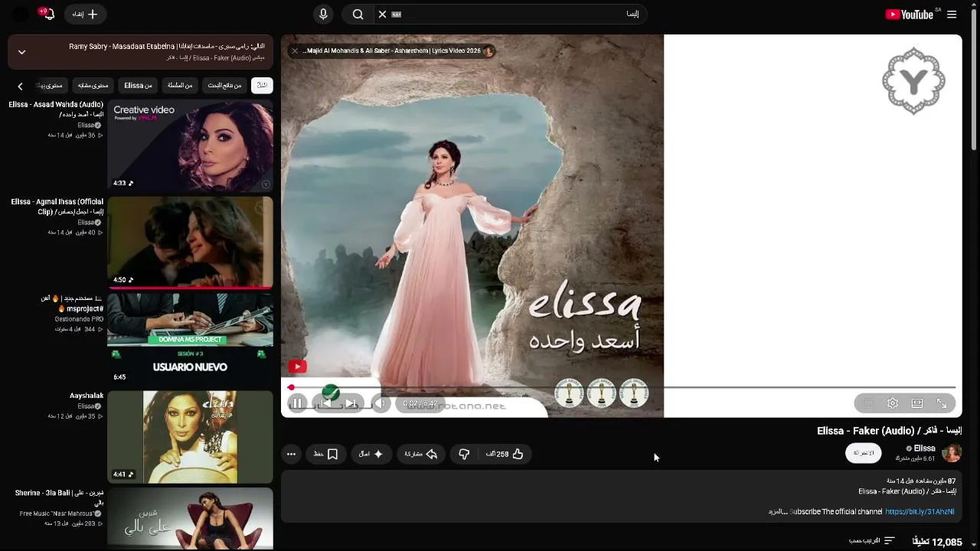Click the video title 'Elissa - Faker (Audio)'
Screen dimensions: 980x551
(889, 431)
